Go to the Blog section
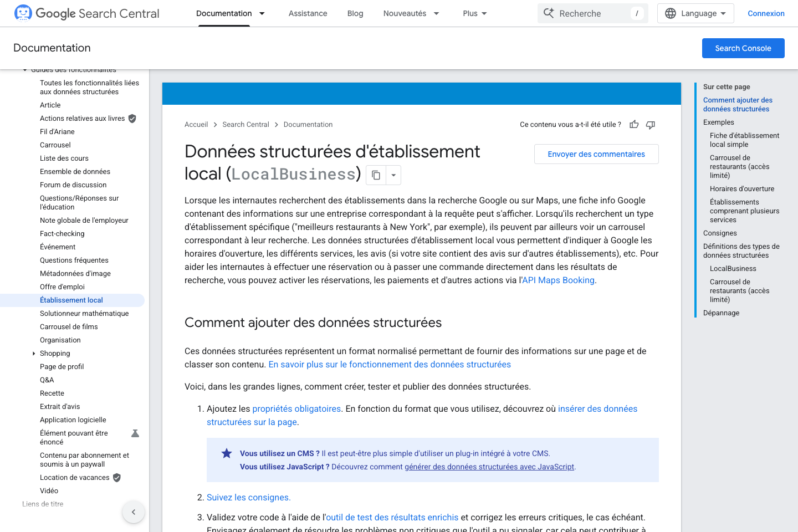 pos(355,13)
